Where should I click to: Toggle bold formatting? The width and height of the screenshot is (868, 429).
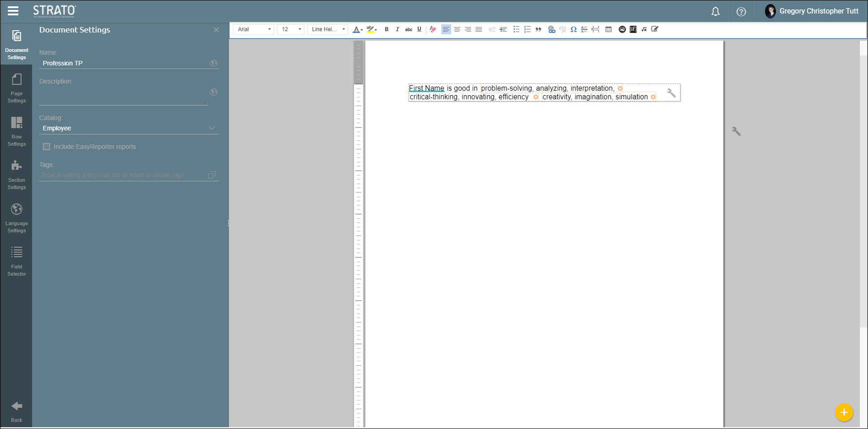click(387, 29)
